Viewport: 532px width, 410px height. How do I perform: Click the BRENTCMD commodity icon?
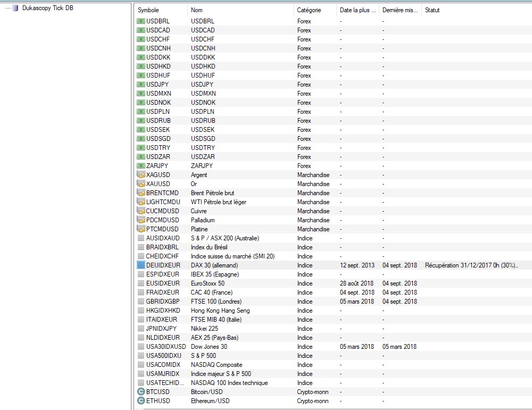tap(141, 193)
